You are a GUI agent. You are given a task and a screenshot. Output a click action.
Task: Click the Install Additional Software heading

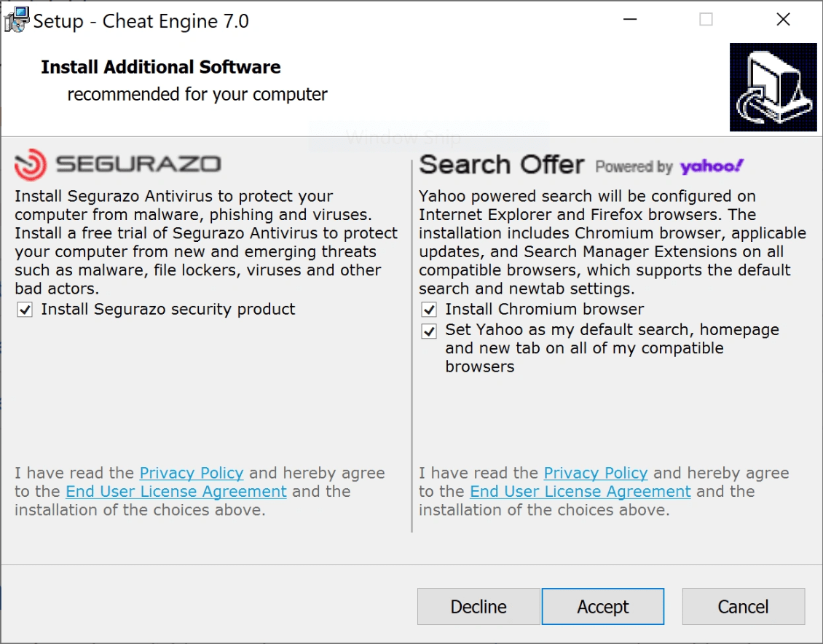[161, 67]
